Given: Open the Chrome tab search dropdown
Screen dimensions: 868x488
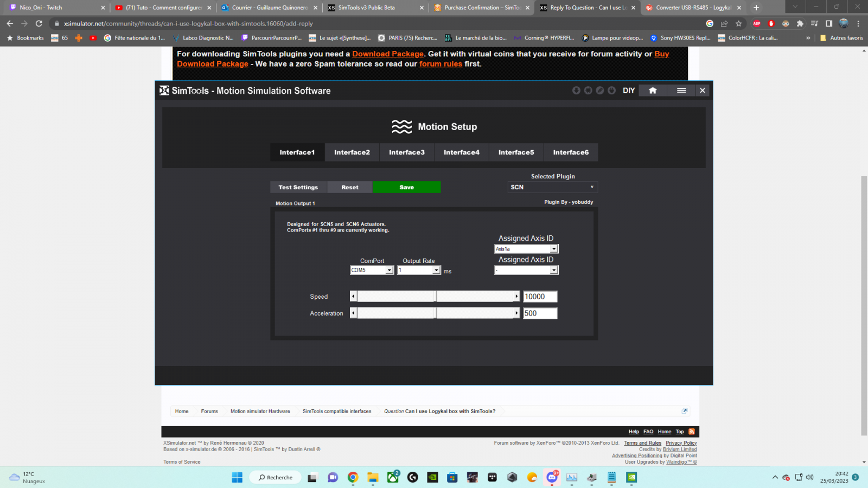Looking at the screenshot, I should click(795, 7).
